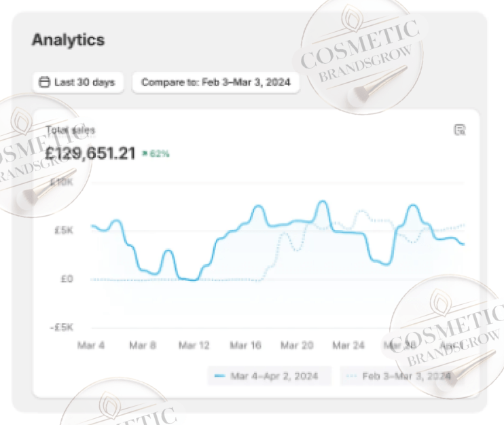The image size is (504, 425).
Task: Click the dotted line marker for Feb 3–Mar 3
Action: [x=351, y=375]
